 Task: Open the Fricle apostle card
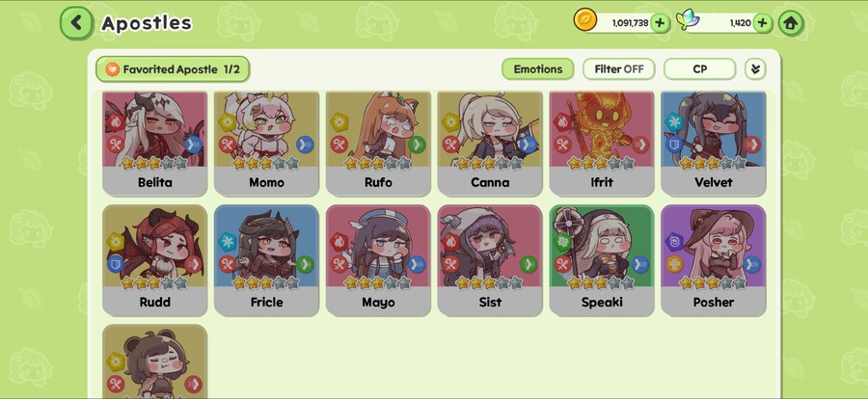click(x=266, y=260)
